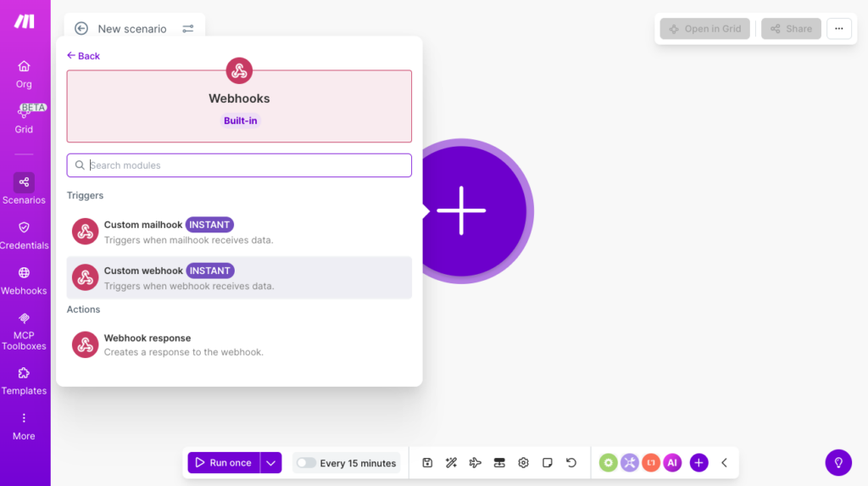868x486 pixels.
Task: Expand the Run once dropdown arrow
Action: [x=270, y=463]
